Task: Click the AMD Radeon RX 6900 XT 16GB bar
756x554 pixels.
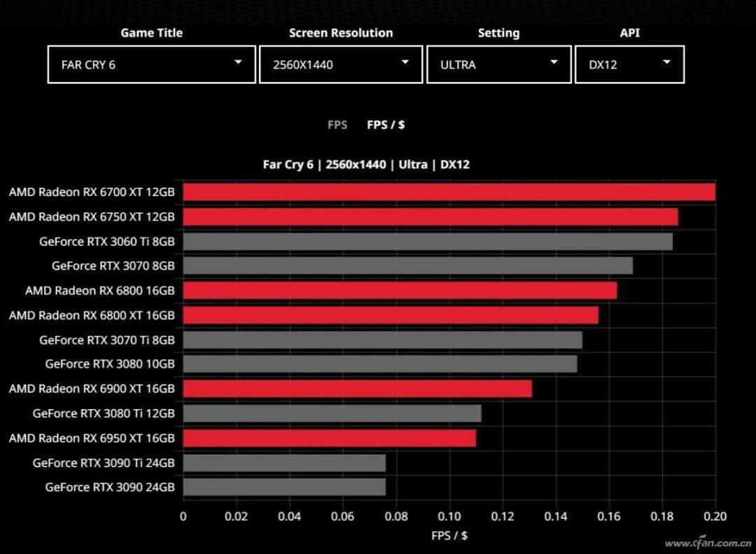Action: point(357,389)
